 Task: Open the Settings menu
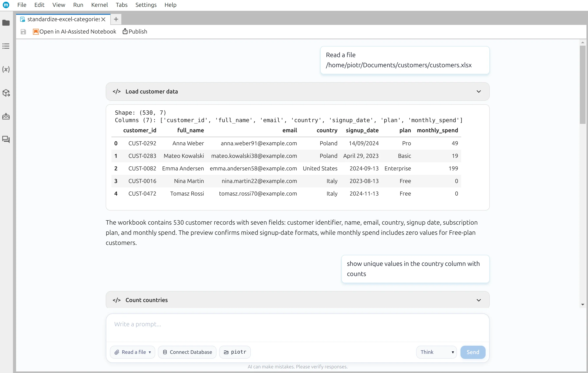(146, 5)
